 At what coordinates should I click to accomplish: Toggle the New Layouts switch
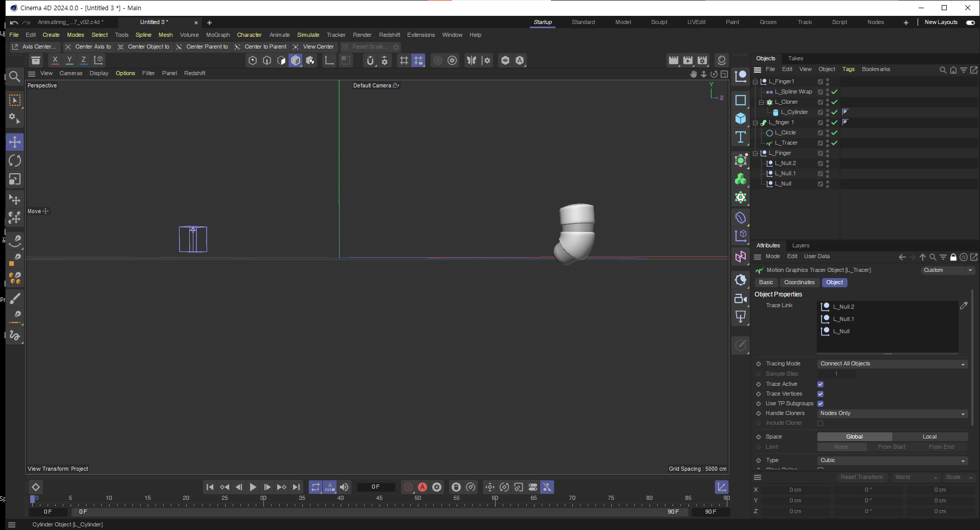coord(970,22)
